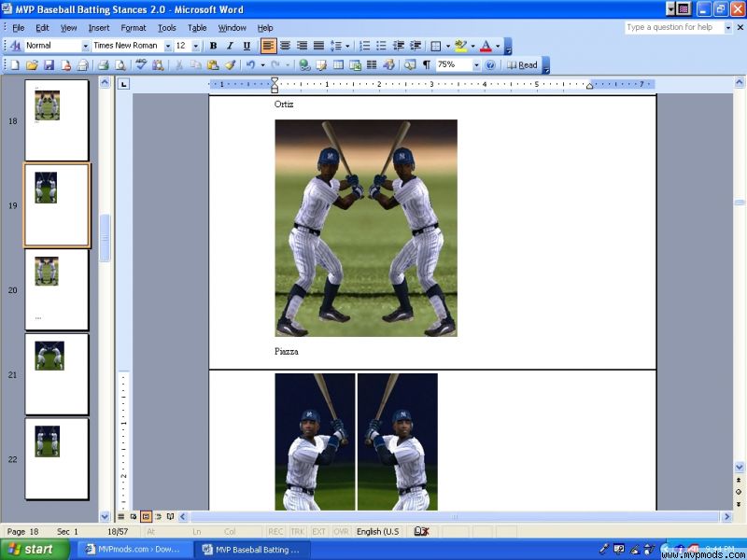Set paragraph alignment to Align Left
Viewport: 747px width, 560px height.
268,46
